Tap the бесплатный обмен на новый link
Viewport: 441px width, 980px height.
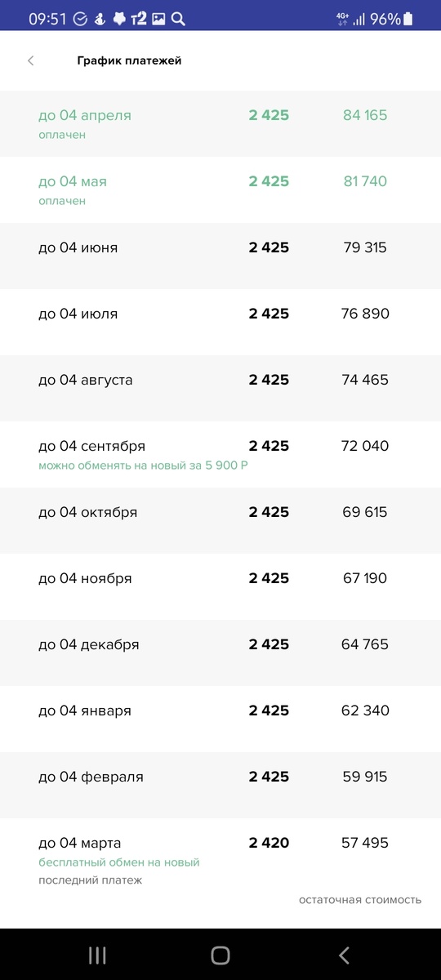[x=119, y=862]
